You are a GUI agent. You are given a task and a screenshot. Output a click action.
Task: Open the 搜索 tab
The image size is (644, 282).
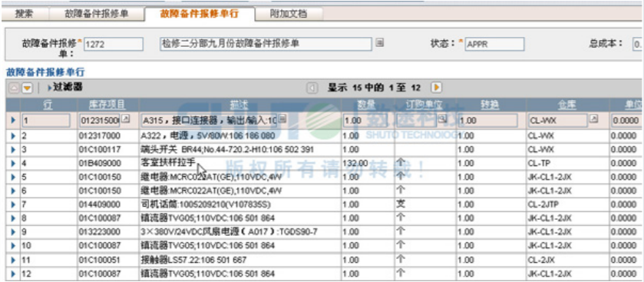(25, 14)
